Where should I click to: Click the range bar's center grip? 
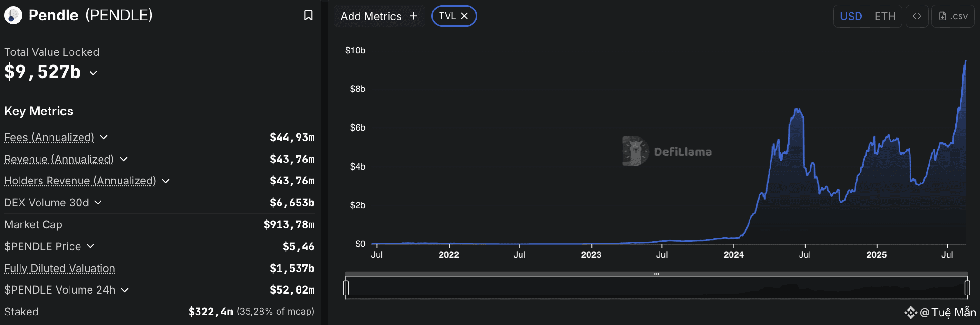pyautogui.click(x=656, y=274)
